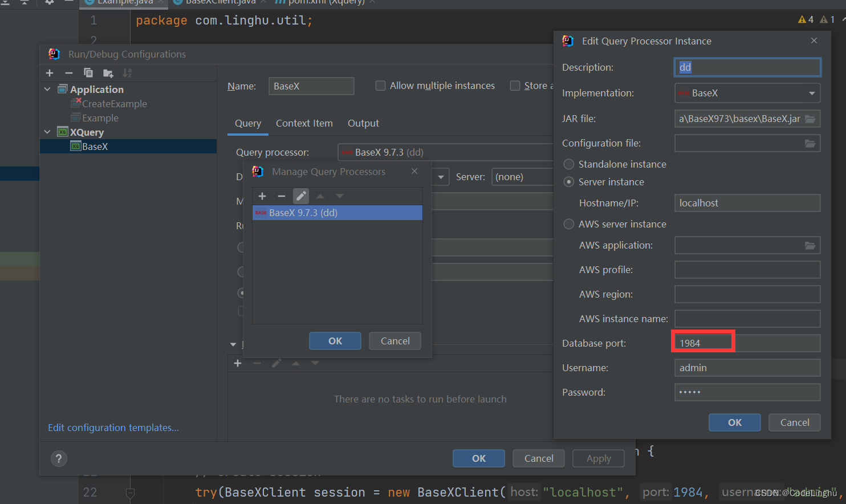Close Manage Query Processors dialog
The image size is (846, 504).
click(x=414, y=171)
